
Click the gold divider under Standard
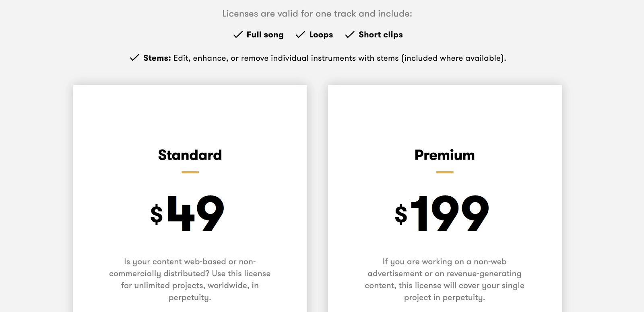tap(190, 172)
